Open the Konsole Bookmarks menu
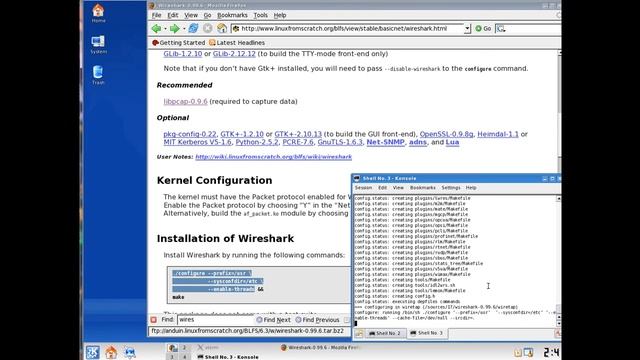The width and height of the screenshot is (640, 360). 422,188
